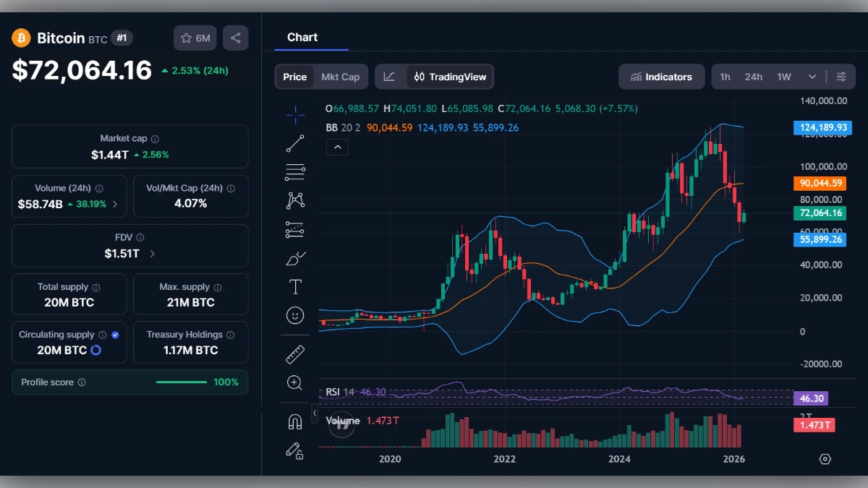Switch chart display to Mkt Cap

pos(341,76)
